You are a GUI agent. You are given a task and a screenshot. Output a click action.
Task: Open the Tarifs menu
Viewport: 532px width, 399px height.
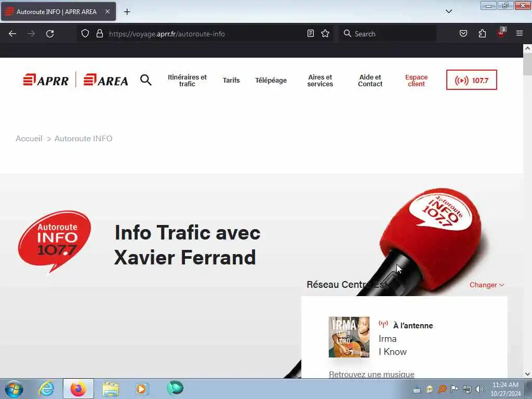pyautogui.click(x=231, y=81)
